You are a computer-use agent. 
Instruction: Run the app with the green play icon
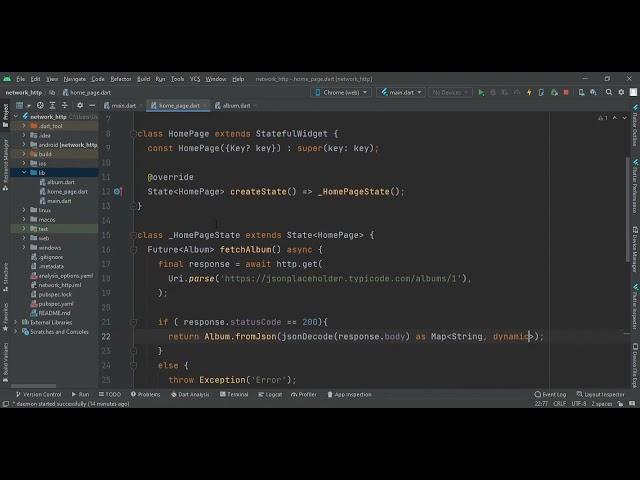[481, 93]
